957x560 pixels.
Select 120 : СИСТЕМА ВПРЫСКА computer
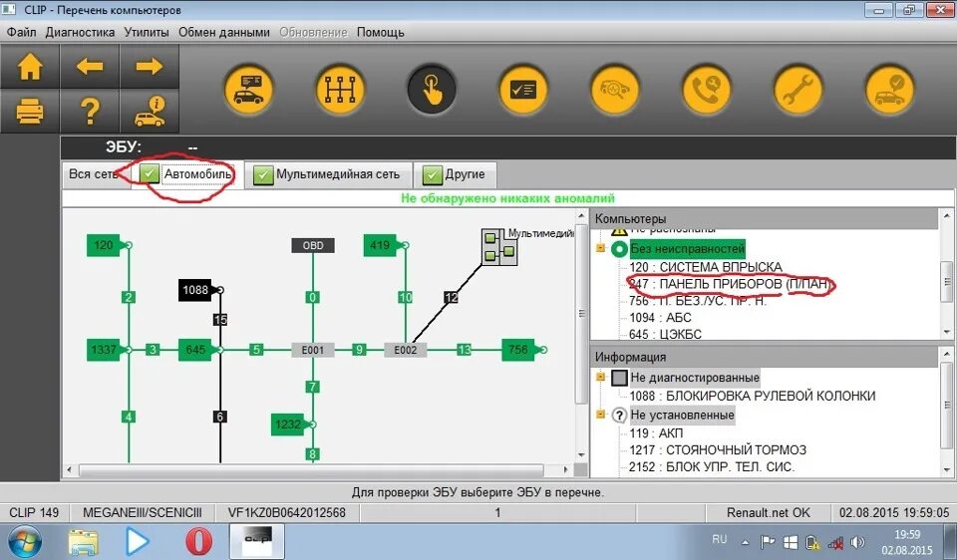click(x=706, y=267)
